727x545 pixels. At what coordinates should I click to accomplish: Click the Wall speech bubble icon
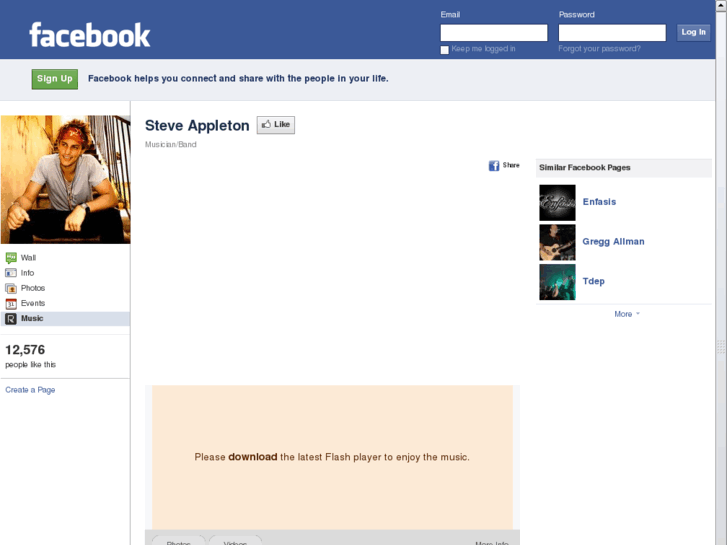(11, 258)
